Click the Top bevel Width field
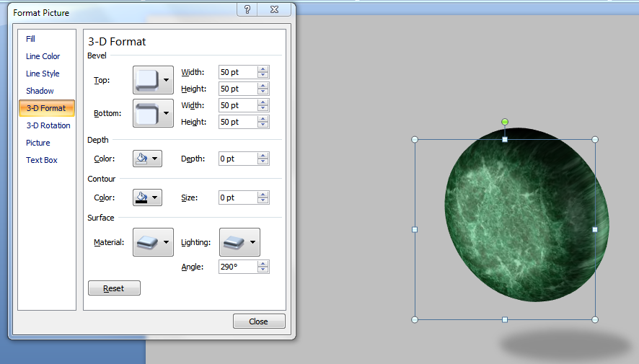639x364 pixels. 238,72
